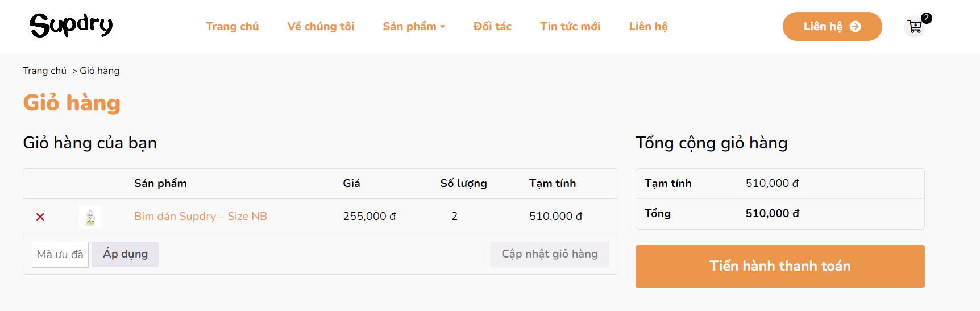Click Cập nhật giỏ hàng button
980x311 pixels.
(x=549, y=254)
